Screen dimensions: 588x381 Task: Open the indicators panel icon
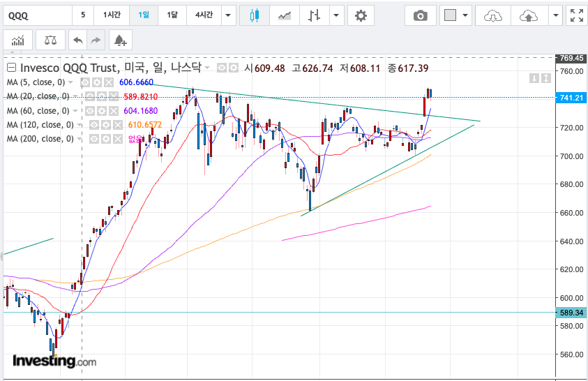17,40
